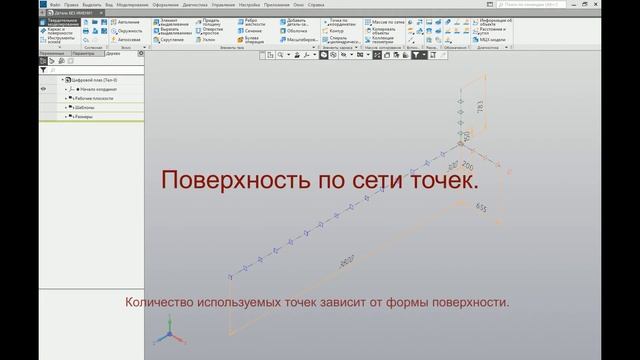The image size is (640, 360).
Task: Click the model tree search field
Action: (x=96, y=70)
